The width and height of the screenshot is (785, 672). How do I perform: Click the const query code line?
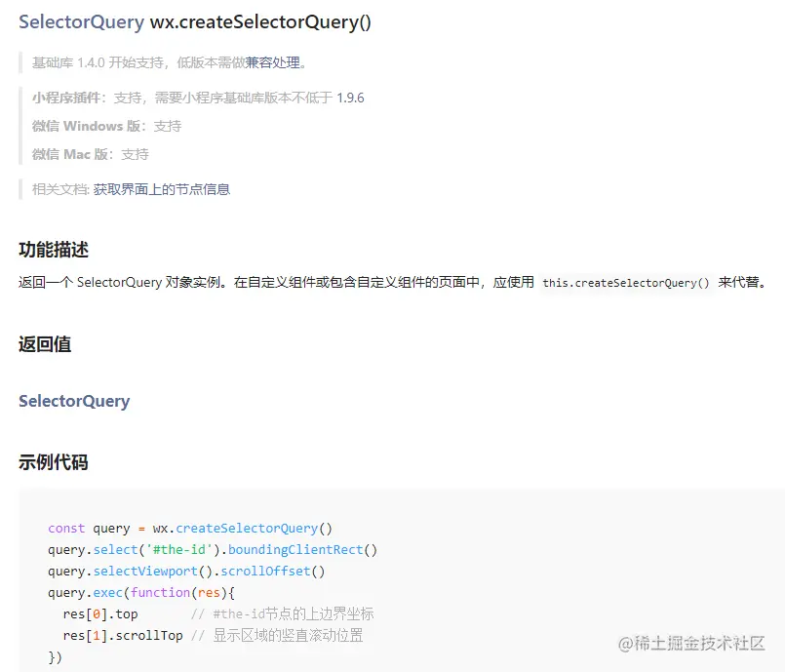click(x=190, y=529)
